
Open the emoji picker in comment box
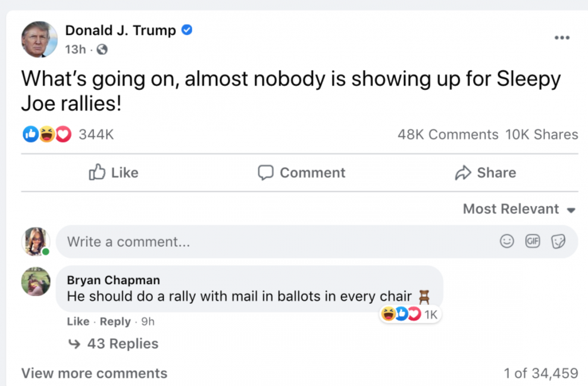(506, 241)
